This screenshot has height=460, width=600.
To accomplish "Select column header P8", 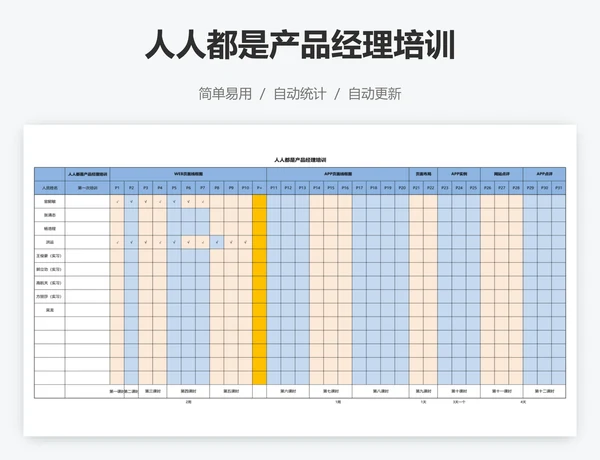I will point(217,188).
